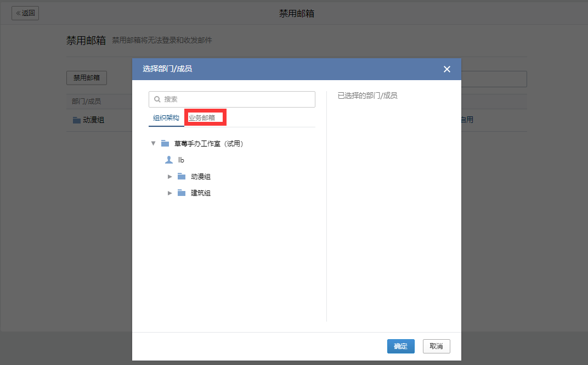Click the folder icon next to 建筑组
This screenshot has height=365, width=588.
pyautogui.click(x=182, y=193)
